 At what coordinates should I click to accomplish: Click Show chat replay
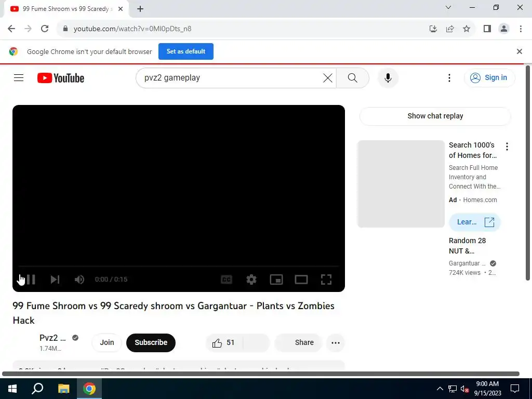[x=435, y=116]
